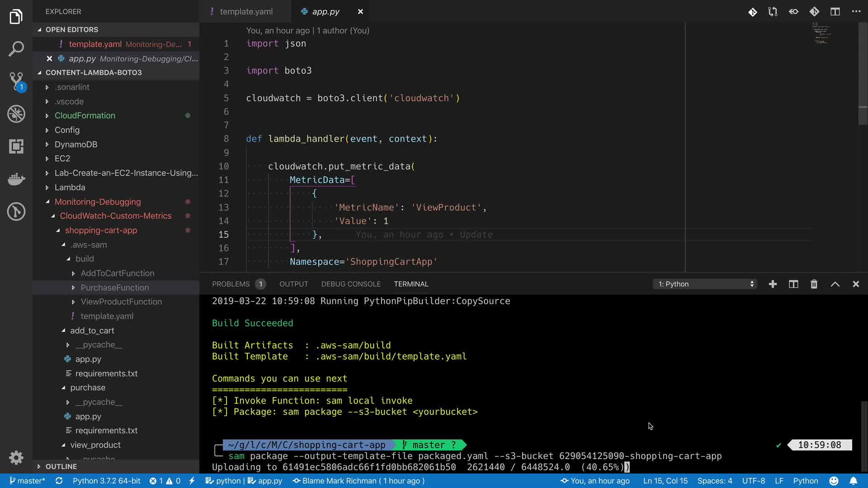868x488 pixels.
Task: Click the editor minimap preview
Action: pos(821,34)
